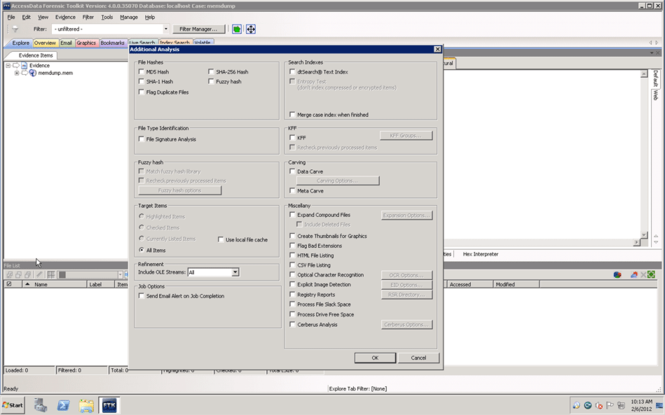Click the Evidence root document icon

pos(24,65)
